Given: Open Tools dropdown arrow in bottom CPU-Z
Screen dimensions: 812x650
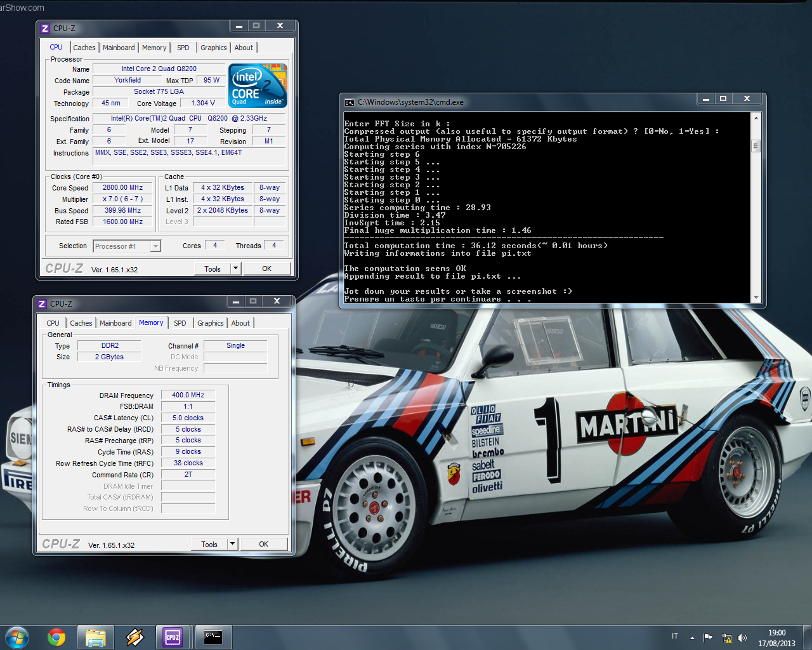Looking at the screenshot, I should (x=232, y=544).
